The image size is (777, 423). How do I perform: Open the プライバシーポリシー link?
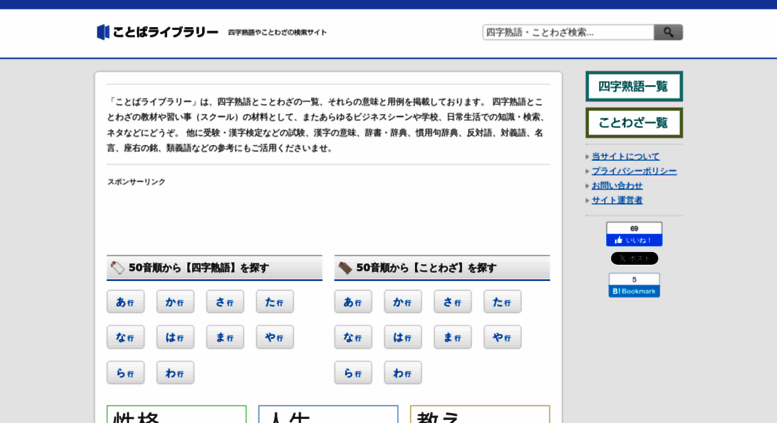[634, 171]
